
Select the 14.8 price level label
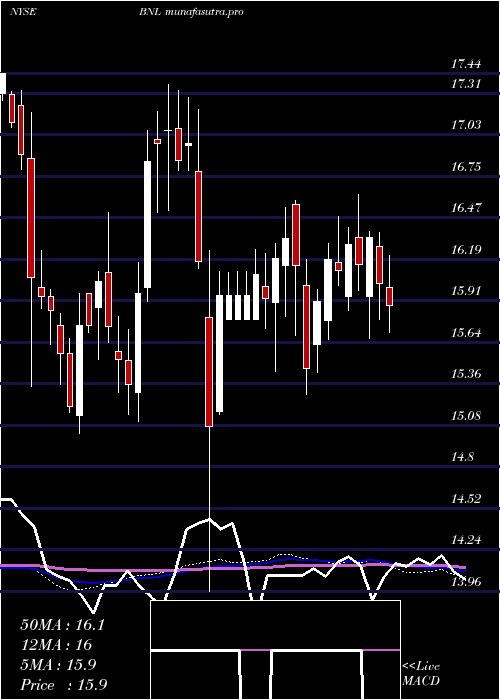point(462,457)
